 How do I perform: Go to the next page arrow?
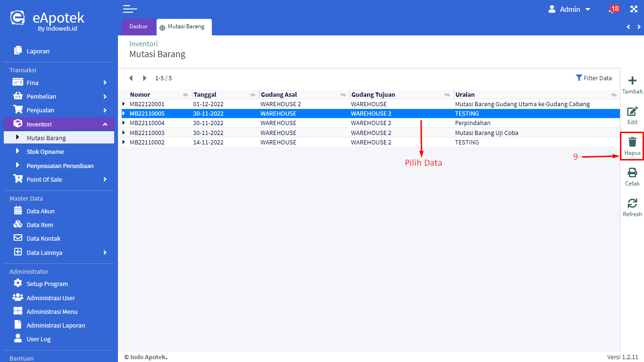(x=145, y=78)
